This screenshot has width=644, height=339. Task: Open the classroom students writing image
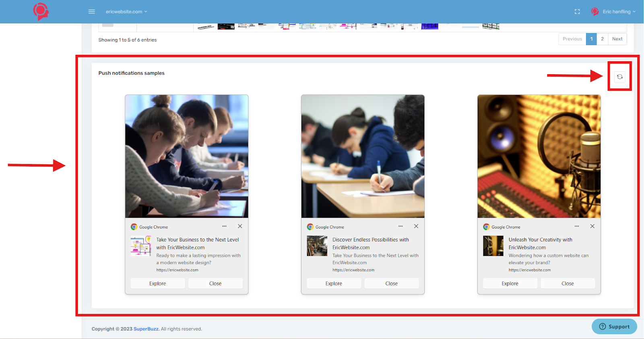187,156
